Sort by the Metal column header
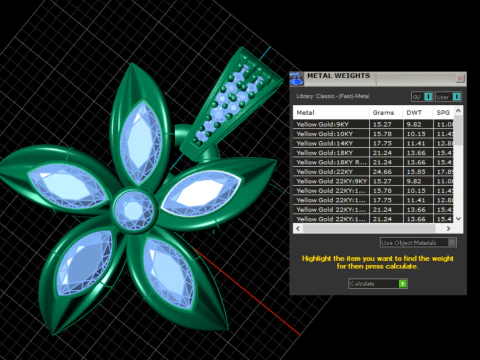 click(x=331, y=113)
